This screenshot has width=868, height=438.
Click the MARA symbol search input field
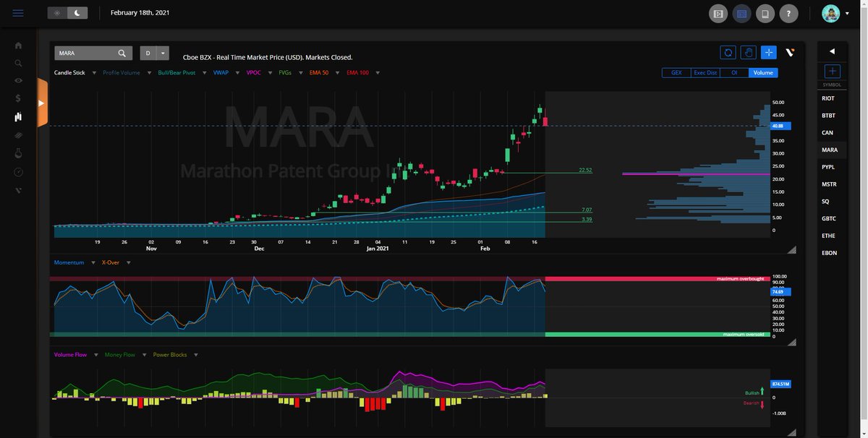coord(83,52)
